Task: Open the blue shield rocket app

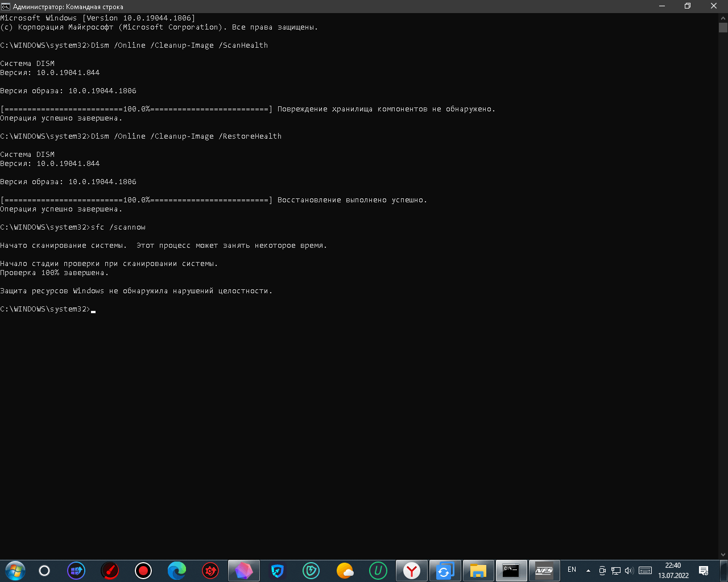Action: [x=278, y=571]
